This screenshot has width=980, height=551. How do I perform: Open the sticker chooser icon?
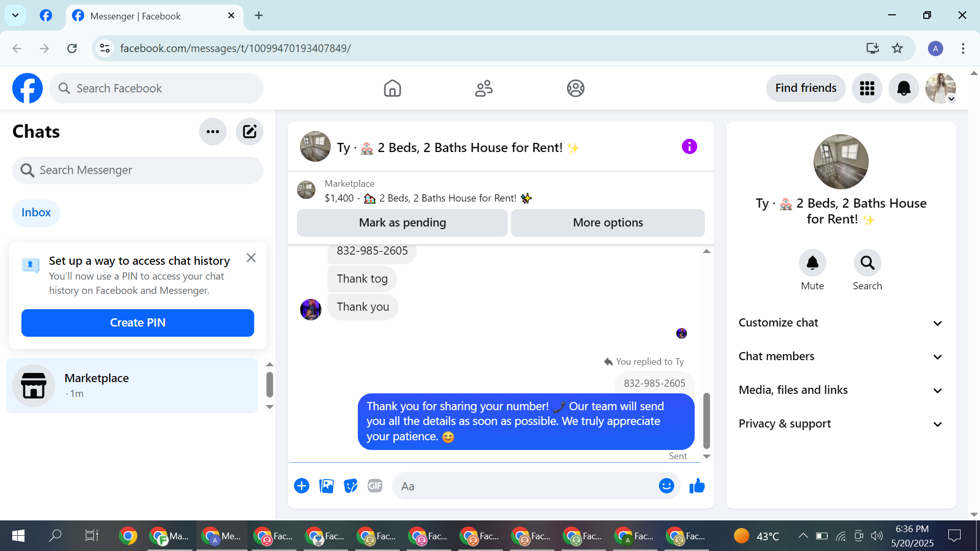[x=351, y=486]
